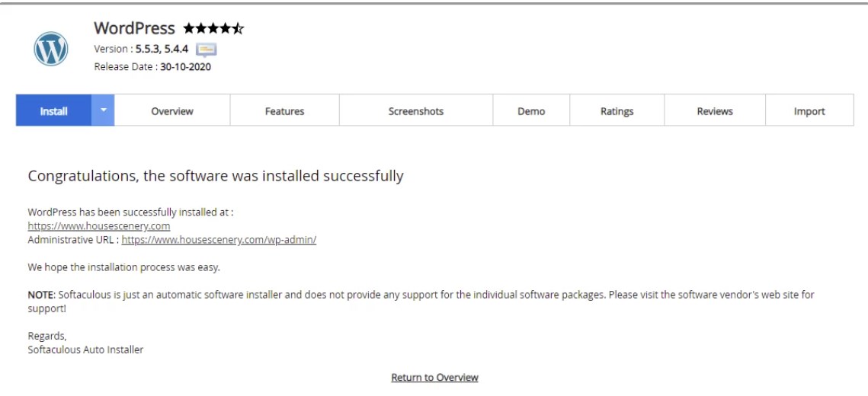Open the version changelog speech-bubble icon
This screenshot has width=868, height=396.
(x=206, y=49)
